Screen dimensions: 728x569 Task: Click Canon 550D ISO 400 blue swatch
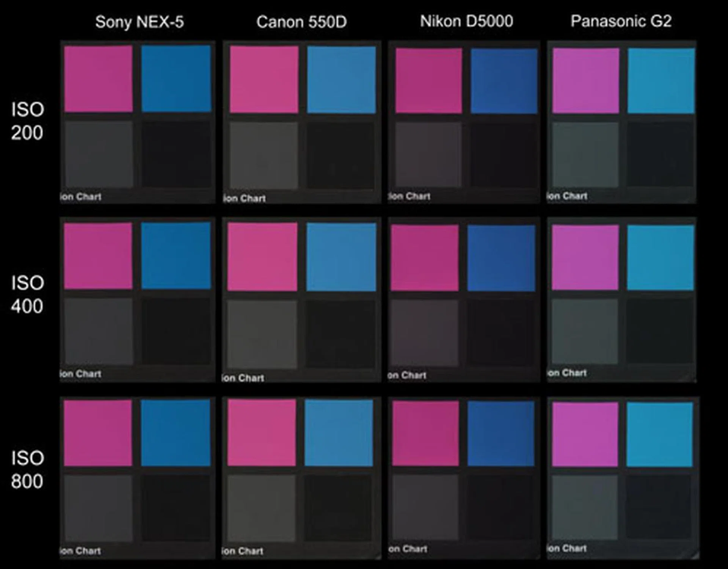coord(341,257)
